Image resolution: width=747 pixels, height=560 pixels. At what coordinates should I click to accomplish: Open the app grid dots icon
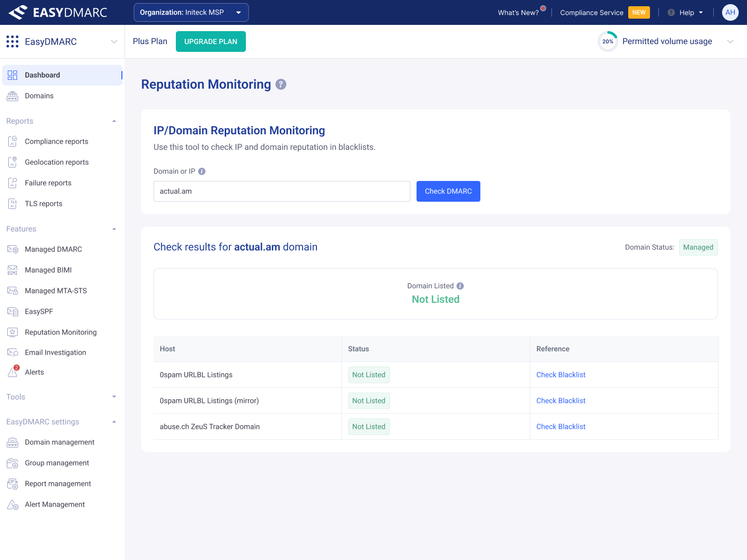point(12,41)
